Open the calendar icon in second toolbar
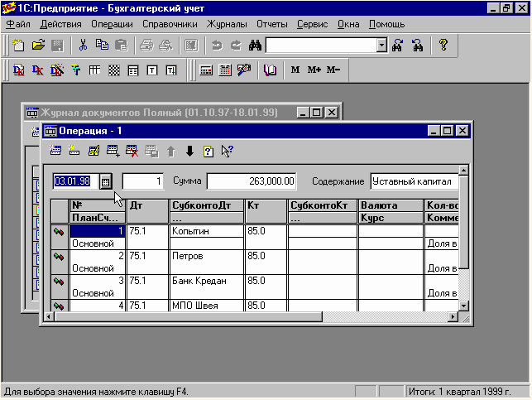The height and width of the screenshot is (400, 532). pyautogui.click(x=225, y=70)
